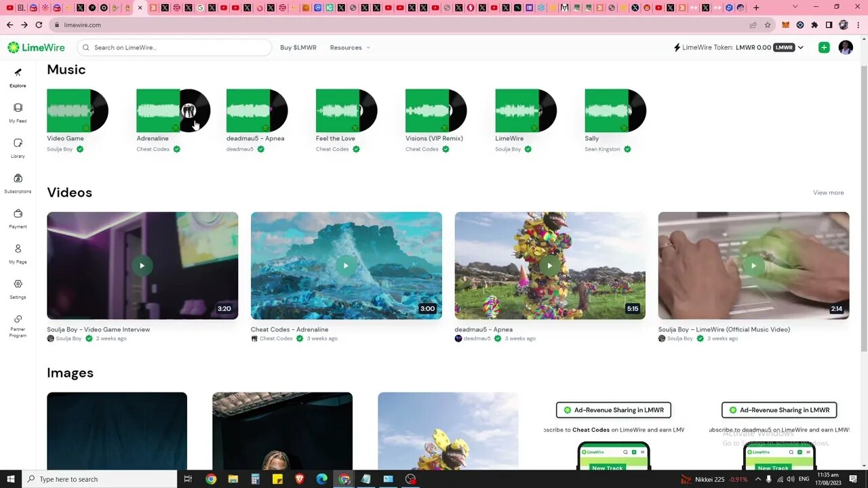Open Subscriptions in the sidebar

click(18, 183)
